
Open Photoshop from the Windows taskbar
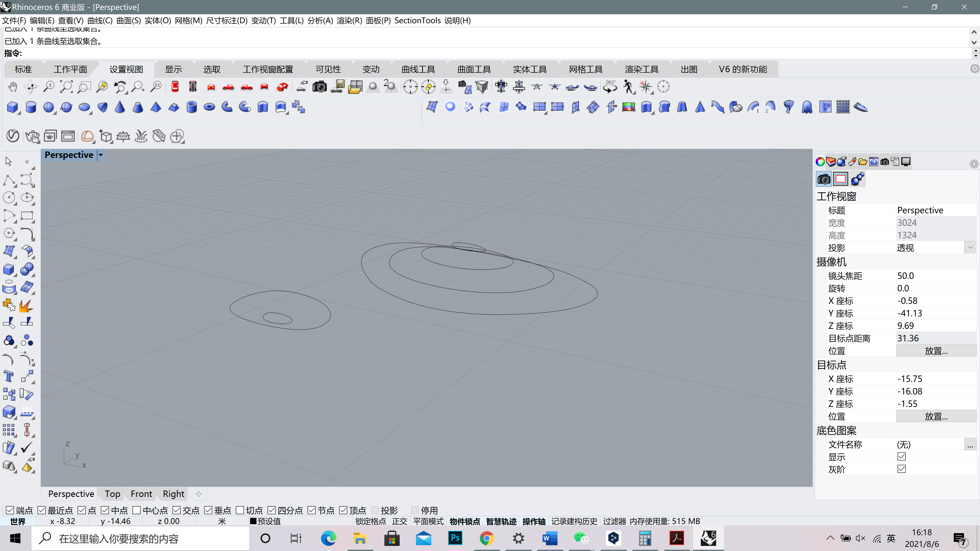pos(455,538)
